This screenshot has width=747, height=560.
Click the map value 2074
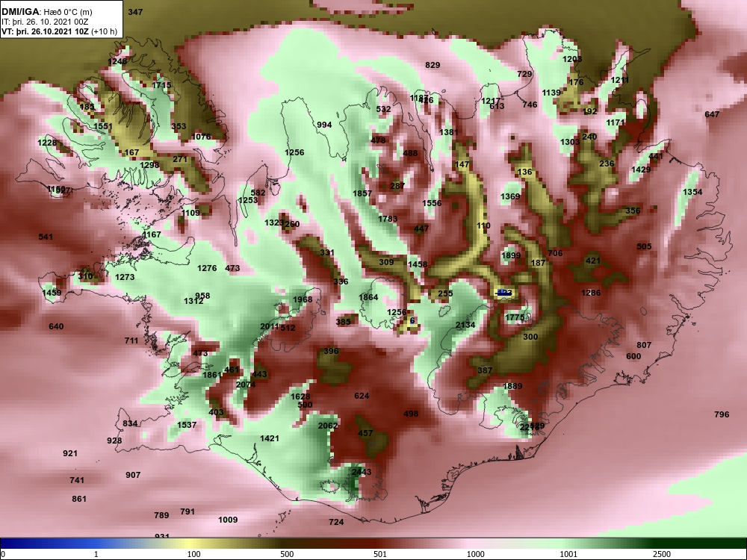coord(246,385)
